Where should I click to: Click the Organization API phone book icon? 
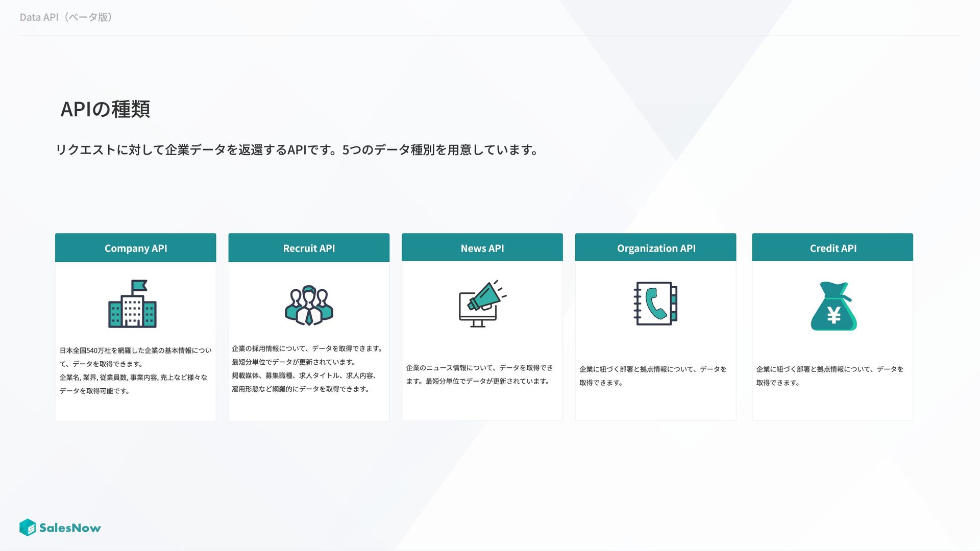[655, 304]
